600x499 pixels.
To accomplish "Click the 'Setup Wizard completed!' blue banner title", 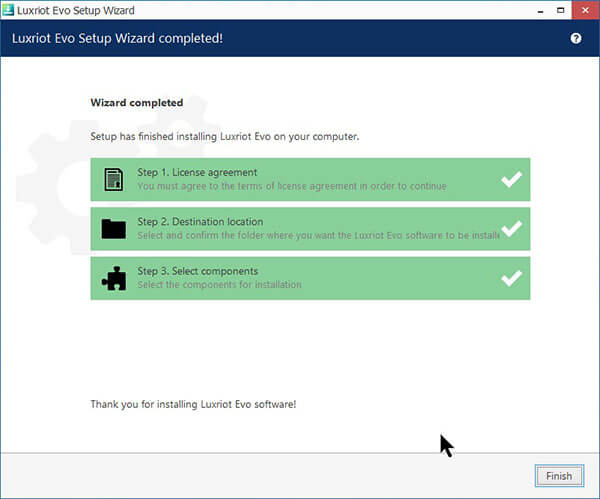I will click(117, 38).
